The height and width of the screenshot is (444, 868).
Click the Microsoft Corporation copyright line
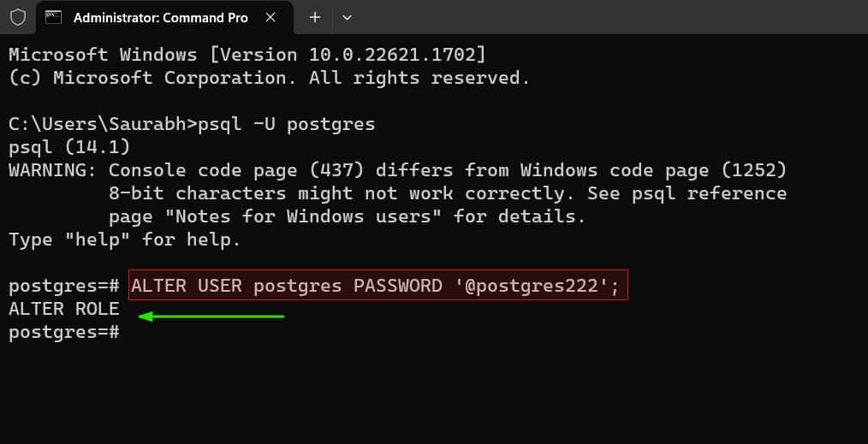[269, 78]
